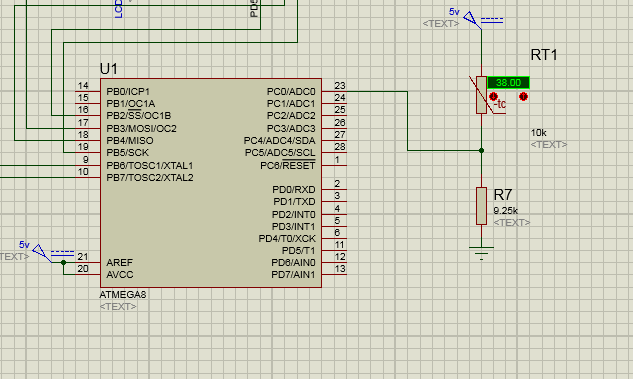Viewport: 633px width, 379px height.
Task: Click the ATMEGA8 part name label
Action: 123,295
